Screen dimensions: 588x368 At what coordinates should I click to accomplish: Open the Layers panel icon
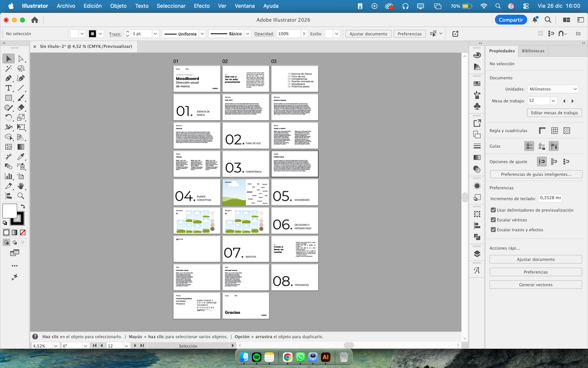(477, 254)
